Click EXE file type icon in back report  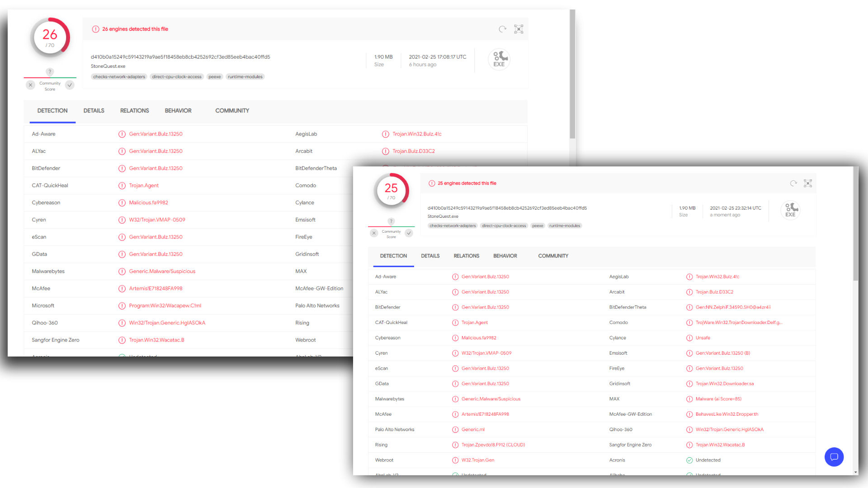499,59
